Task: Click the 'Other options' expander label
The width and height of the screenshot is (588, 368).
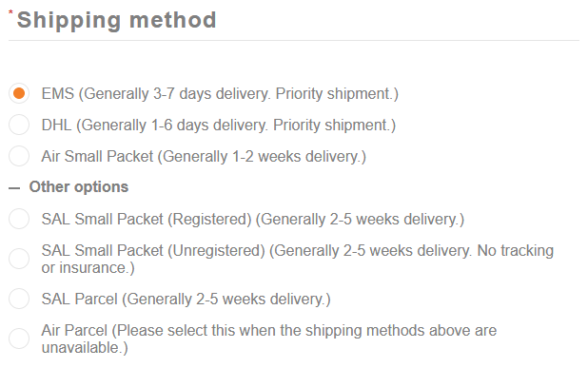Action: tap(79, 186)
